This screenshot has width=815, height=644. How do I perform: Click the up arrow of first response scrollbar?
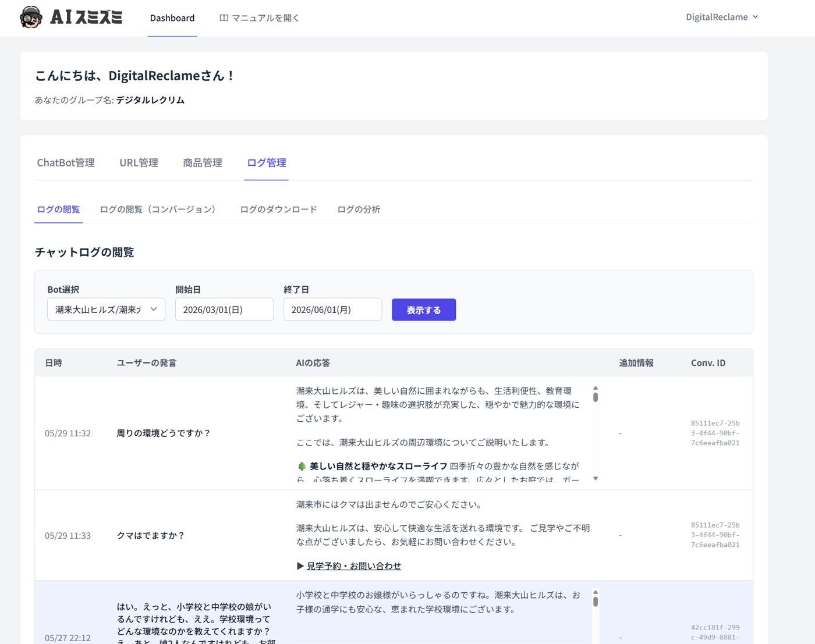[x=596, y=388]
